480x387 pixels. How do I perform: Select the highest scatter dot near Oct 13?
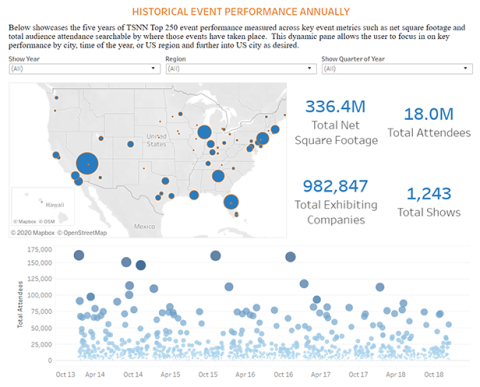79,255
